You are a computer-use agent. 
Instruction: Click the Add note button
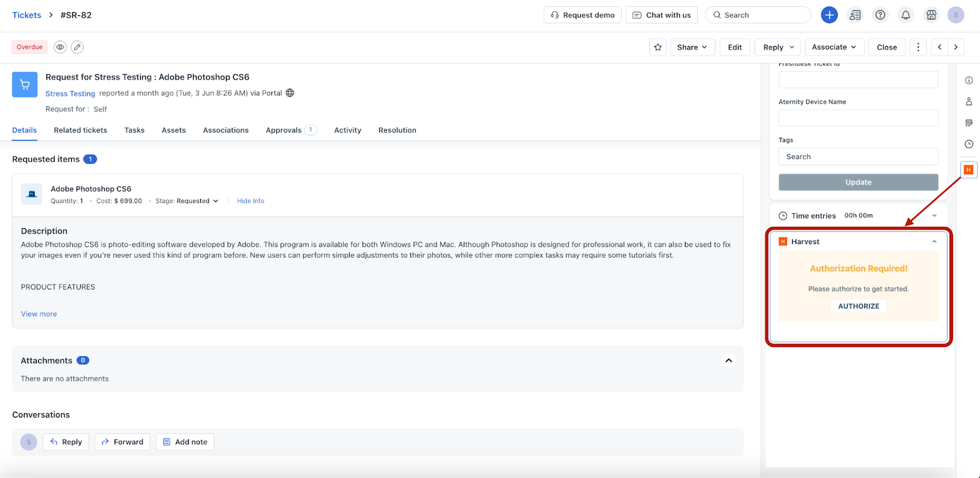[x=185, y=442]
